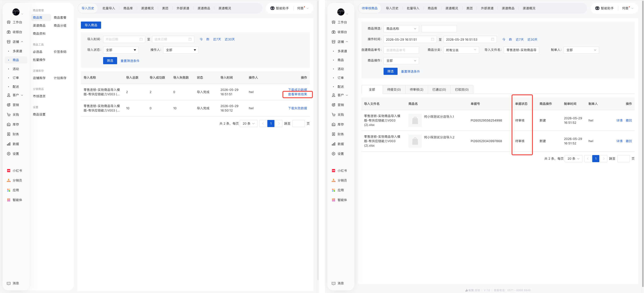
Task: Open 收银台 icon in right window sidebar
Action: click(x=333, y=32)
